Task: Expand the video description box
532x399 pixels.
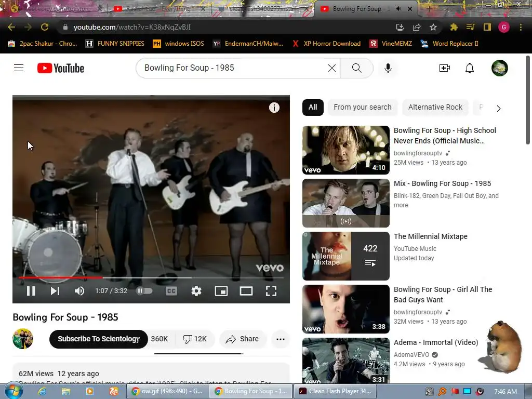Action: (x=151, y=373)
